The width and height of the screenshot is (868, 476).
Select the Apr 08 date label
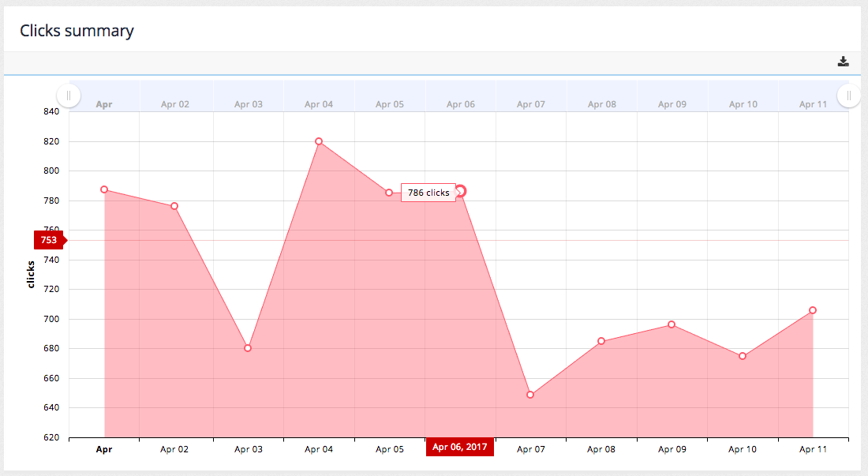point(601,448)
